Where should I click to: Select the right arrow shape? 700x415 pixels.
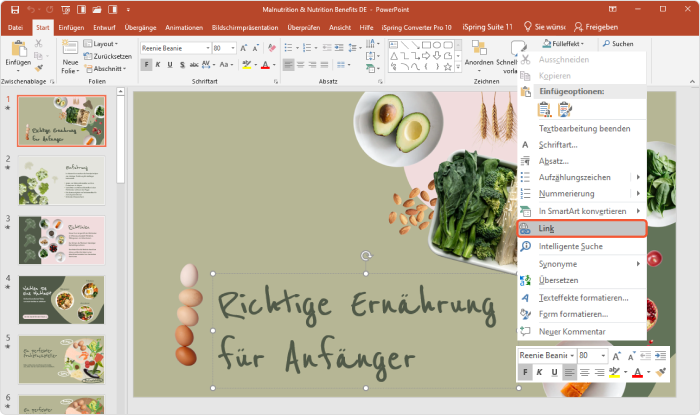tap(426, 56)
